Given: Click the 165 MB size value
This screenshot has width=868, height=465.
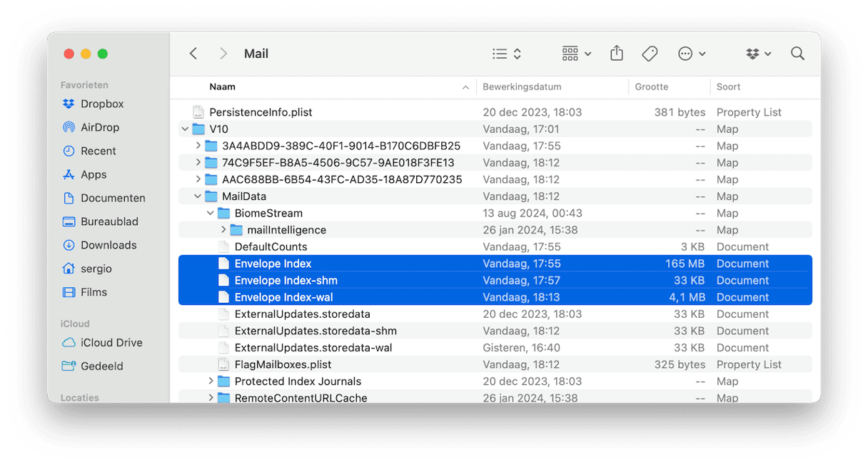Looking at the screenshot, I should click(685, 264).
